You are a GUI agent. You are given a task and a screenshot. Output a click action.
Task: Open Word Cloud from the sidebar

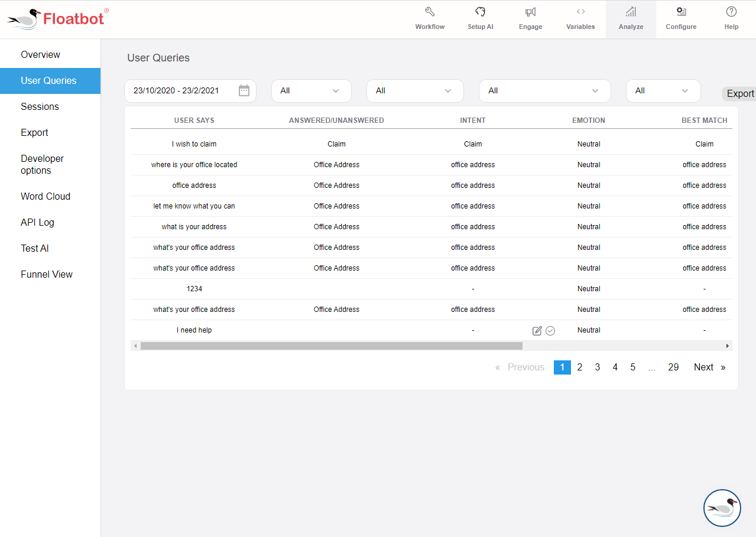(x=46, y=197)
